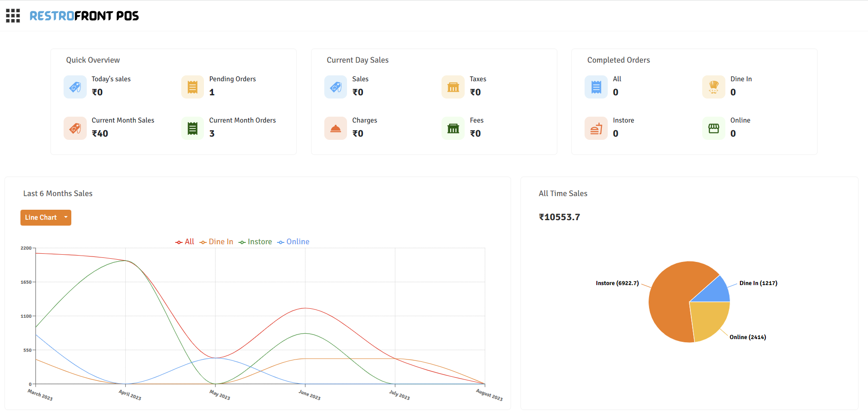Click the Dine In (1217) pie label
This screenshot has width=868, height=419.
coord(758,283)
